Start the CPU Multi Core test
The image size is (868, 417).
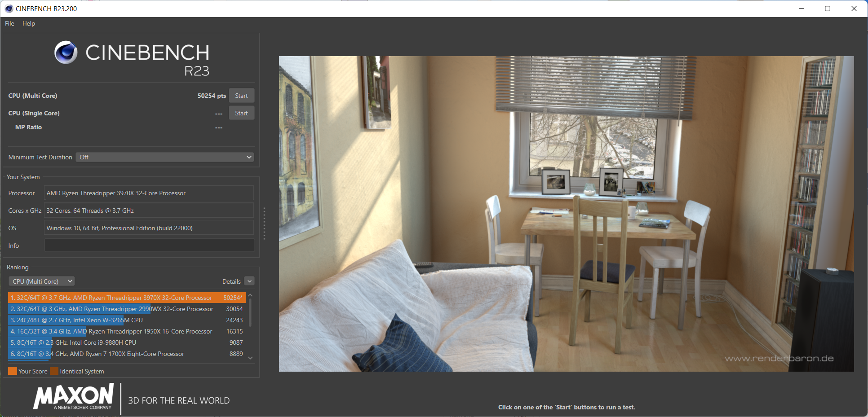coord(241,96)
